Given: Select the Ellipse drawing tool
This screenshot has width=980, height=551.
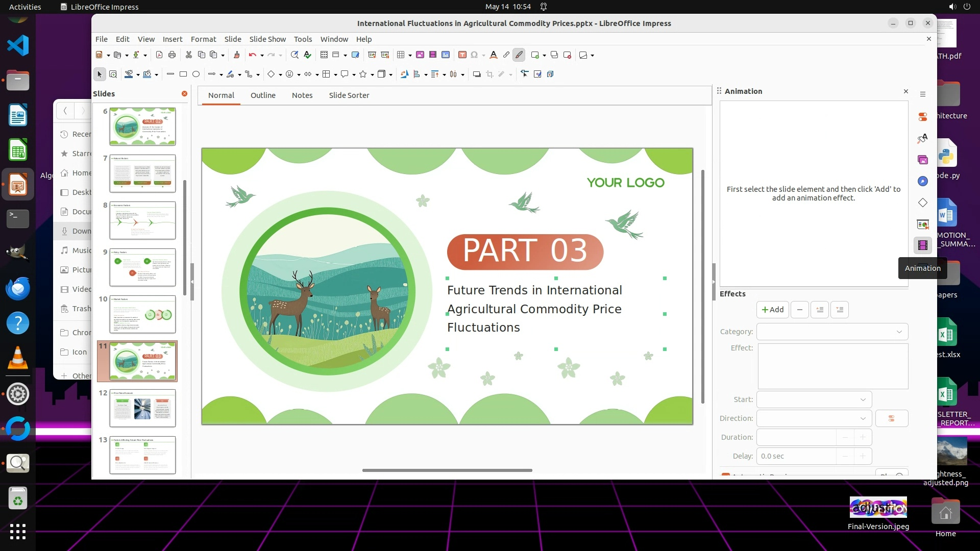Looking at the screenshot, I should click(x=196, y=74).
